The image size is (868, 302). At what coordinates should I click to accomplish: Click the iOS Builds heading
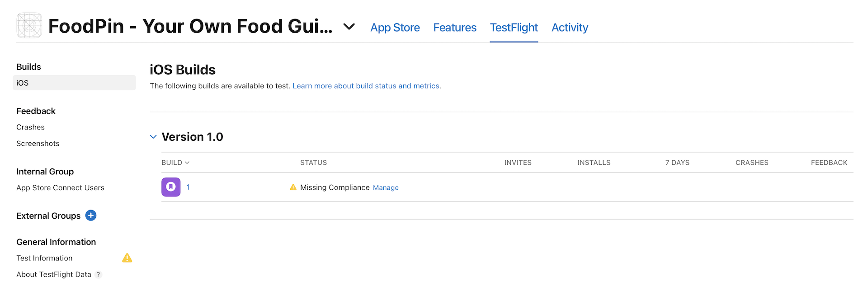pyautogui.click(x=183, y=70)
